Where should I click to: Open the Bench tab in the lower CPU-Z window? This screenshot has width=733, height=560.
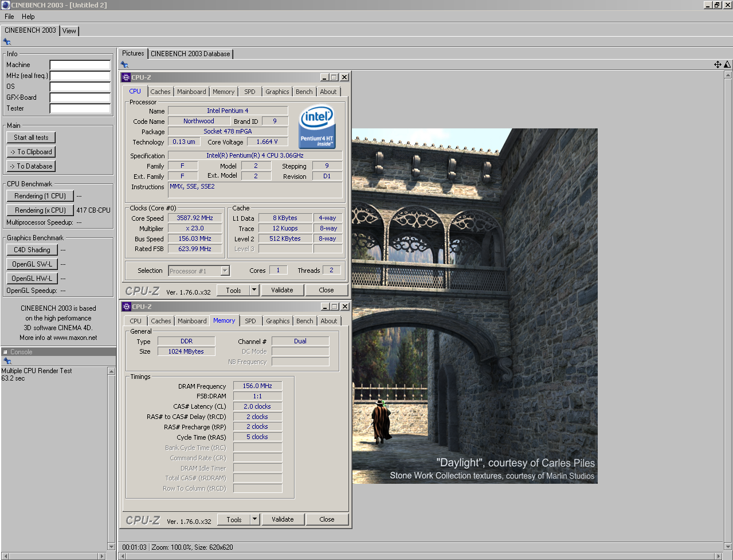(305, 321)
